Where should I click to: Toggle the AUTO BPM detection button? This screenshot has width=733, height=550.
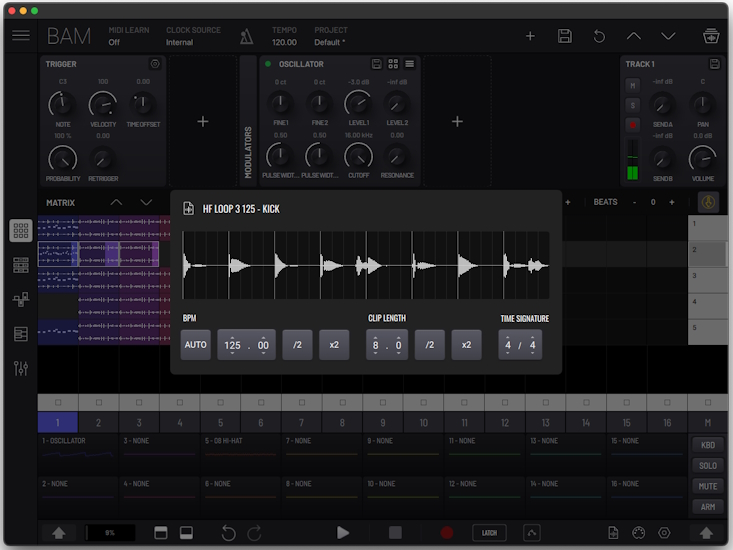click(196, 345)
